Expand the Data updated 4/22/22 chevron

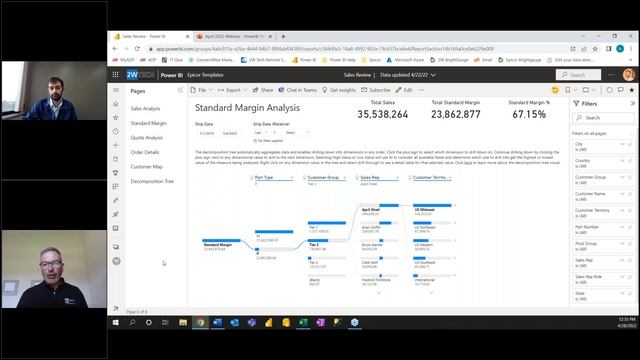(x=433, y=75)
